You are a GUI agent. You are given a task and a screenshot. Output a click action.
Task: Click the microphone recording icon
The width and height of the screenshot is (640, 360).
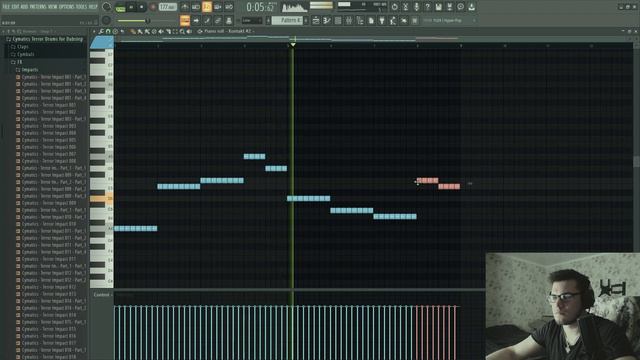coord(416,7)
